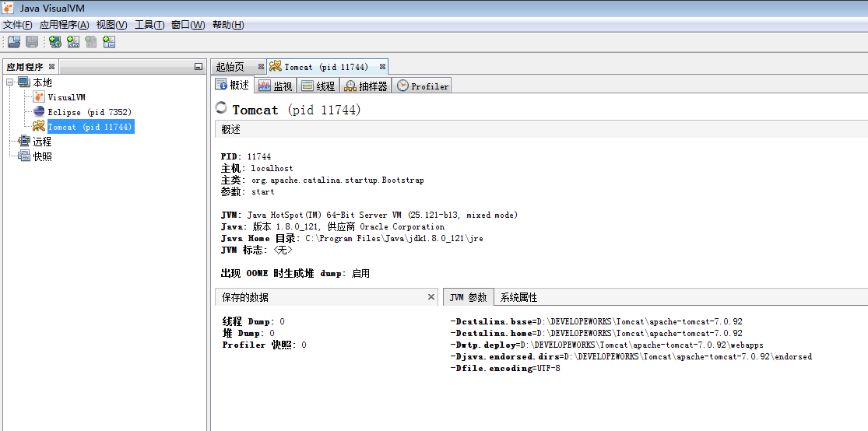Click the 主机: localhost line
868x431 pixels.
257,168
